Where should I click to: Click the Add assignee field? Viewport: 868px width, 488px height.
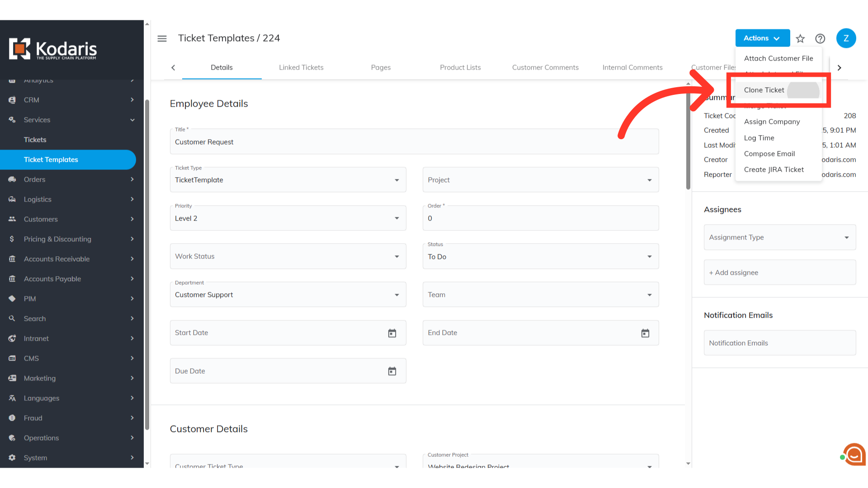[x=779, y=272]
